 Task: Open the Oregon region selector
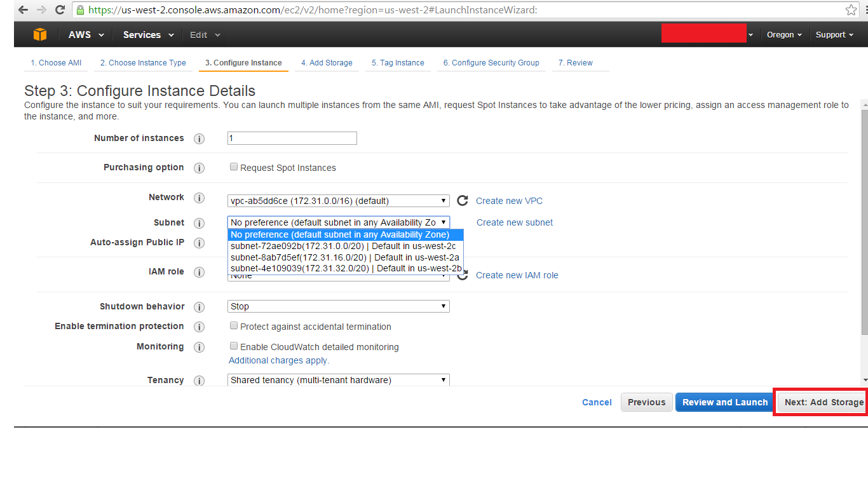tap(784, 35)
